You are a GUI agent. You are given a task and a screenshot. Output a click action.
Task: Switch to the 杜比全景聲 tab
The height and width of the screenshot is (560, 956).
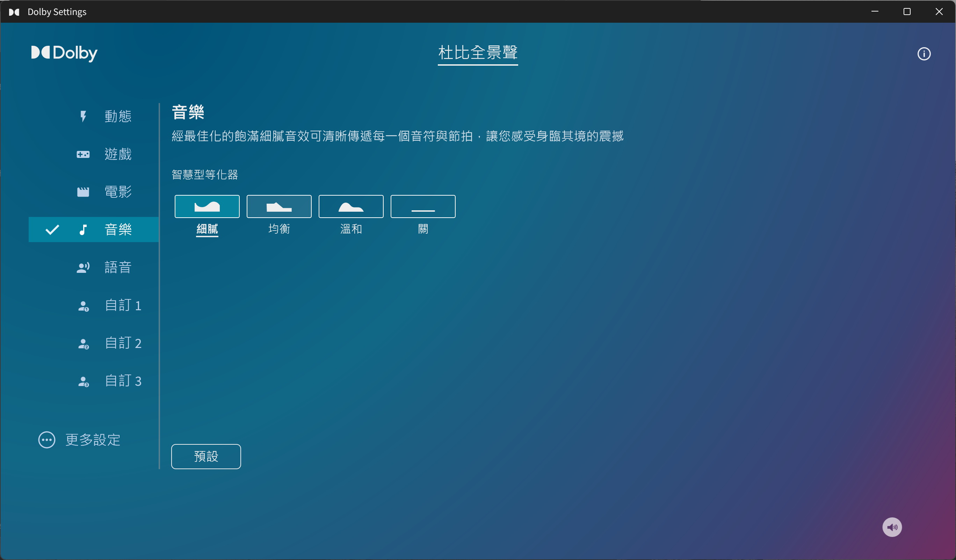(x=478, y=53)
